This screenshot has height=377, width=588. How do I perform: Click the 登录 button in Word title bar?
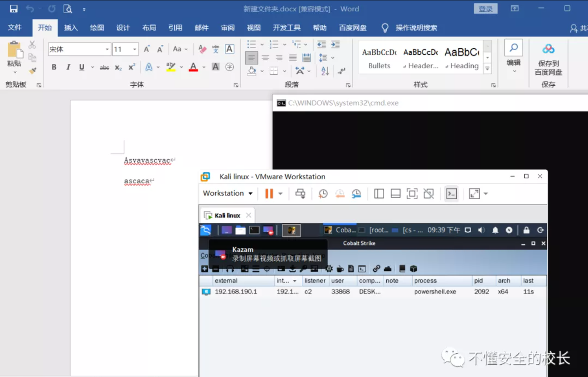point(486,9)
